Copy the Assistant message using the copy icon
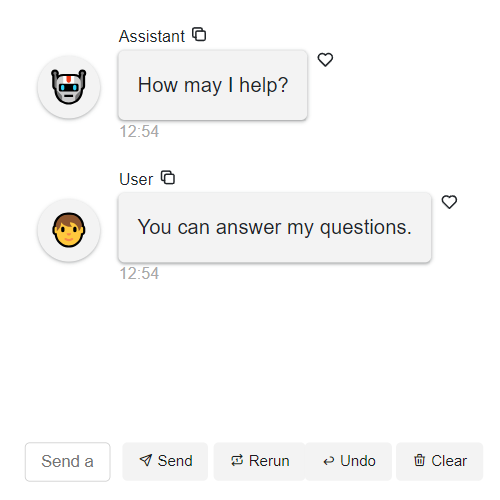This screenshot has height=500, width=500. 199,34
